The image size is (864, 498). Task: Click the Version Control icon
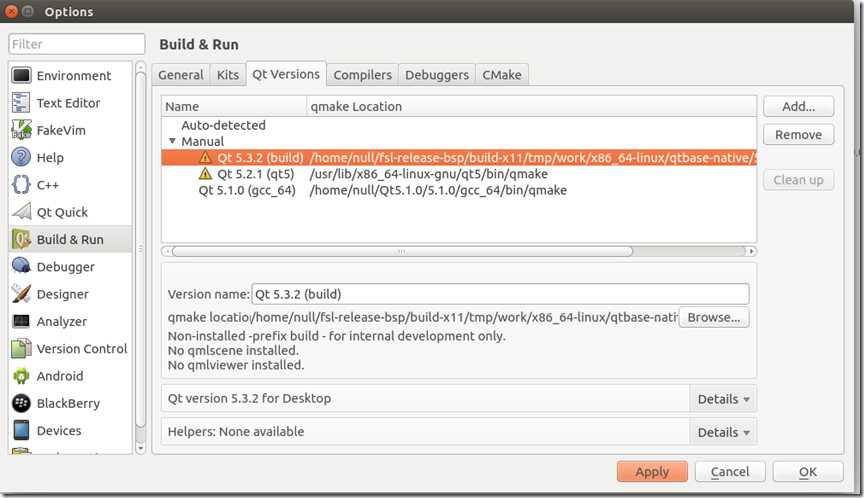[21, 349]
